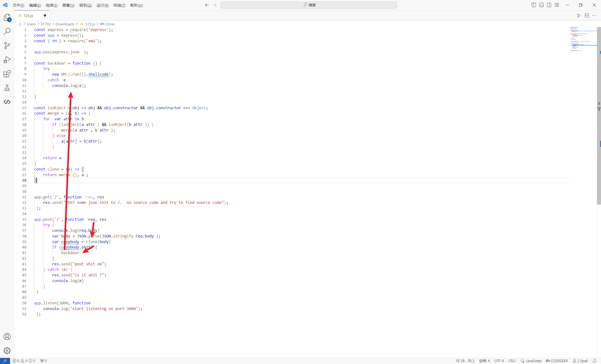Viewport: 601px width, 364px height.
Task: Select the 123.js editor tab
Action: pos(28,15)
